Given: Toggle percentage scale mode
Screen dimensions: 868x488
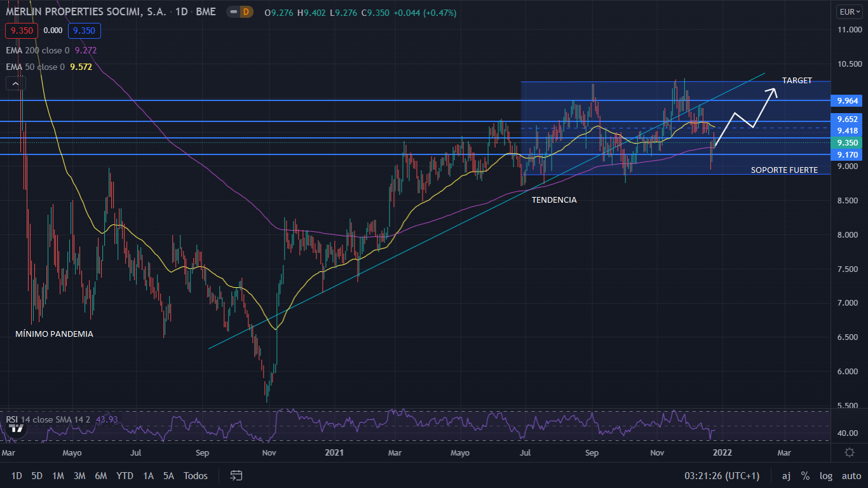Looking at the screenshot, I should tap(805, 475).
